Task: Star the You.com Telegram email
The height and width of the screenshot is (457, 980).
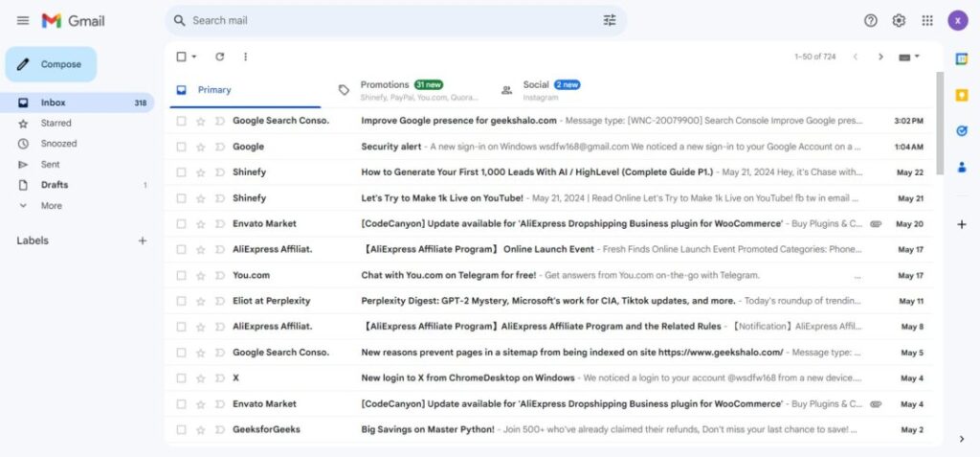Action: (201, 276)
